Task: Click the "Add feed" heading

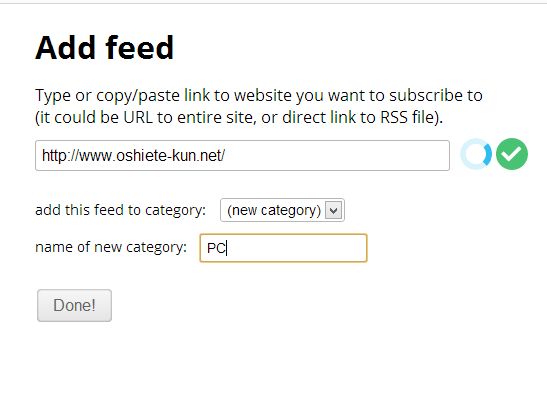Action: point(104,48)
